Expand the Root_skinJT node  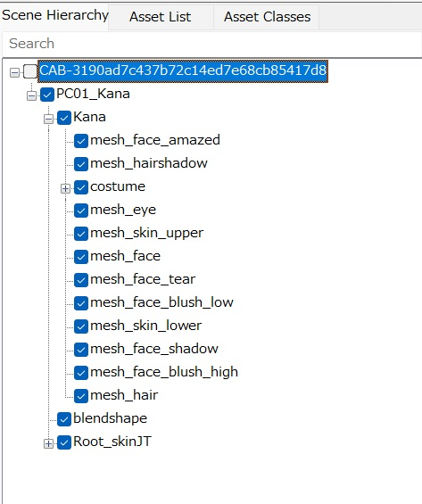(48, 443)
